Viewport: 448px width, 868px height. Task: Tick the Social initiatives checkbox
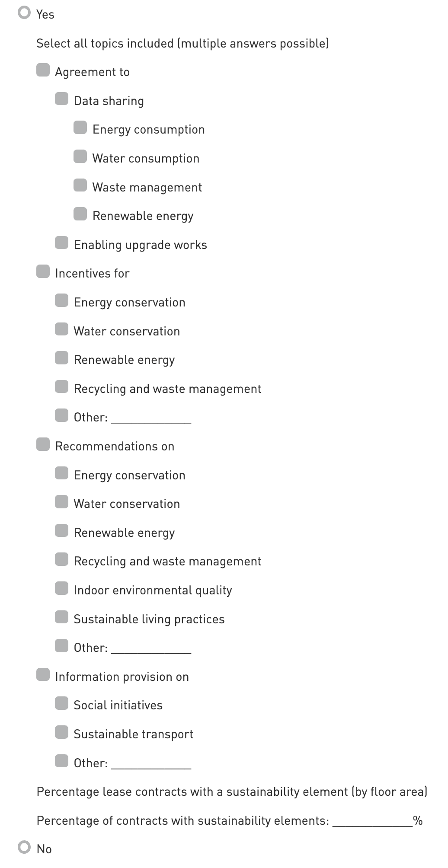click(61, 703)
